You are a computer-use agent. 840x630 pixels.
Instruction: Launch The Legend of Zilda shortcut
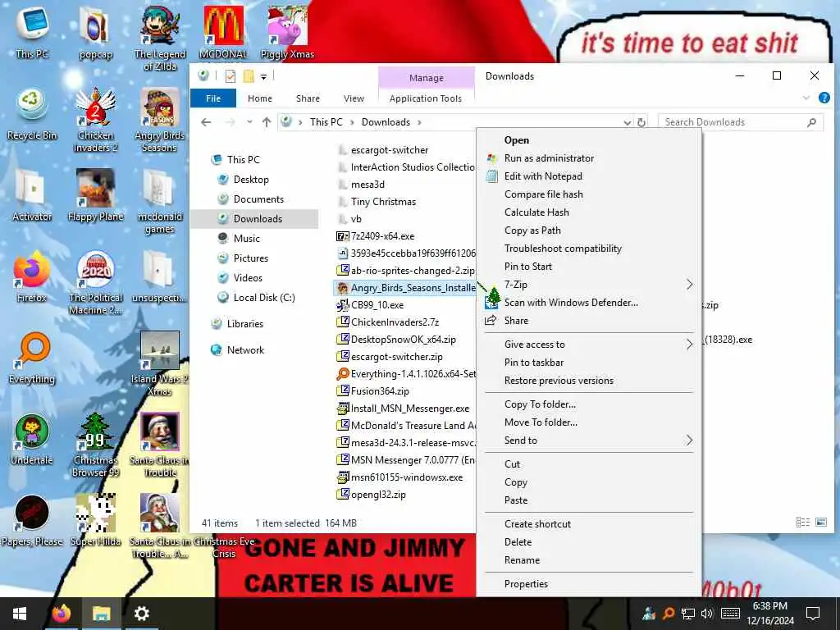(x=160, y=39)
